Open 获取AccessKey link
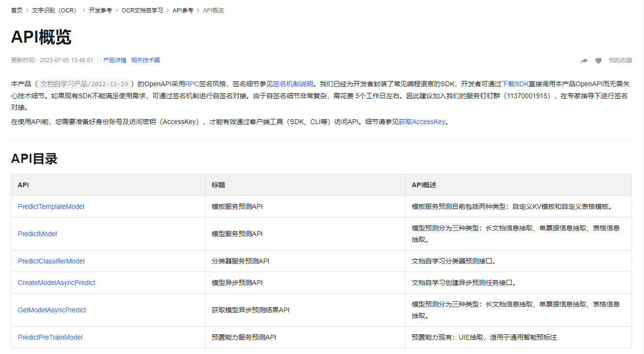The image size is (644, 354). click(422, 122)
